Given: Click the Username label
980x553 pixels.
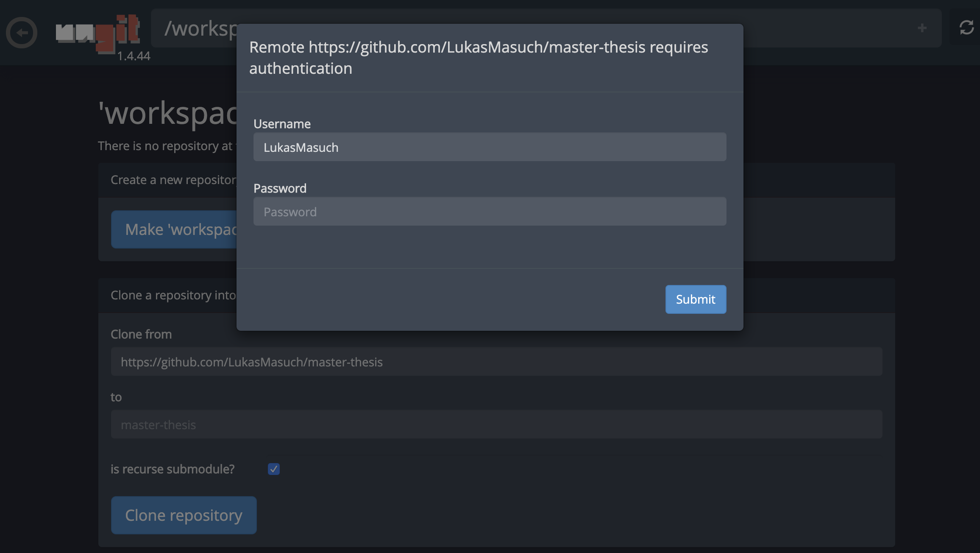Looking at the screenshot, I should [282, 124].
